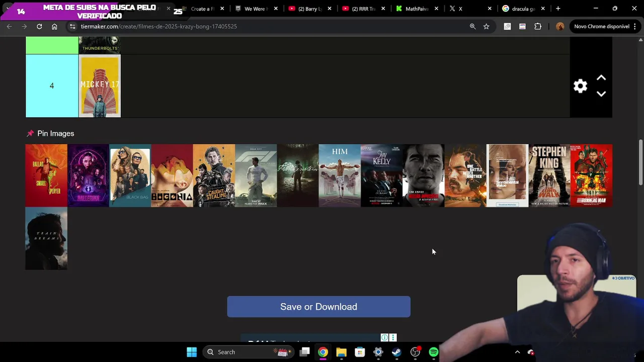The image size is (644, 362).
Task: Click Save or Download button
Action: click(318, 307)
